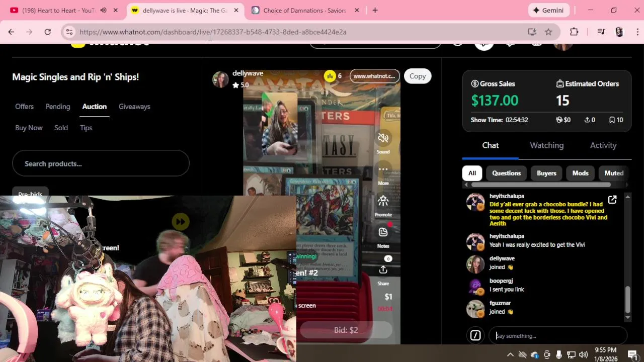This screenshot has width=644, height=362.
Task: Click the install app icon in address bar
Action: tap(532, 32)
